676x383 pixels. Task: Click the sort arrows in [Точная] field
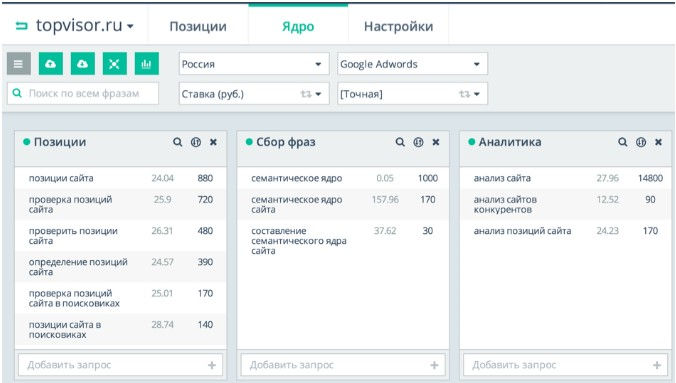[x=464, y=94]
